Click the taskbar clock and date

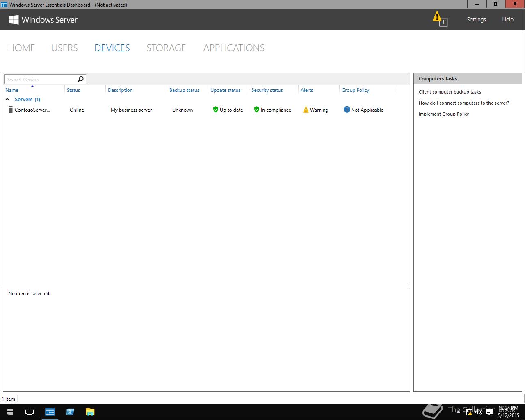tap(509, 412)
